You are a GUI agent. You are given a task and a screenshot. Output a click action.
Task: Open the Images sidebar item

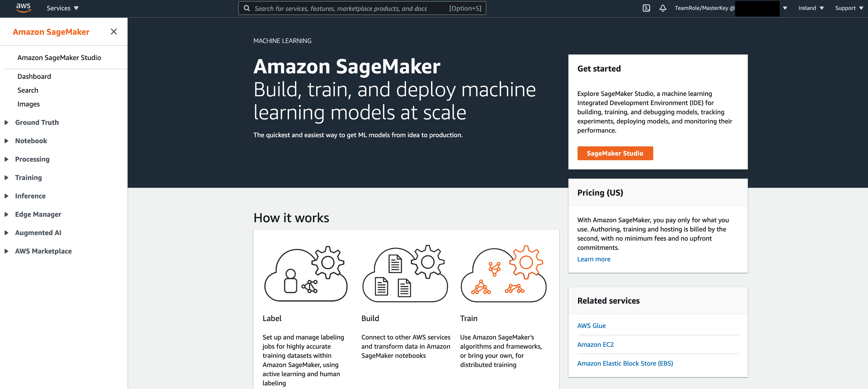[x=28, y=104]
